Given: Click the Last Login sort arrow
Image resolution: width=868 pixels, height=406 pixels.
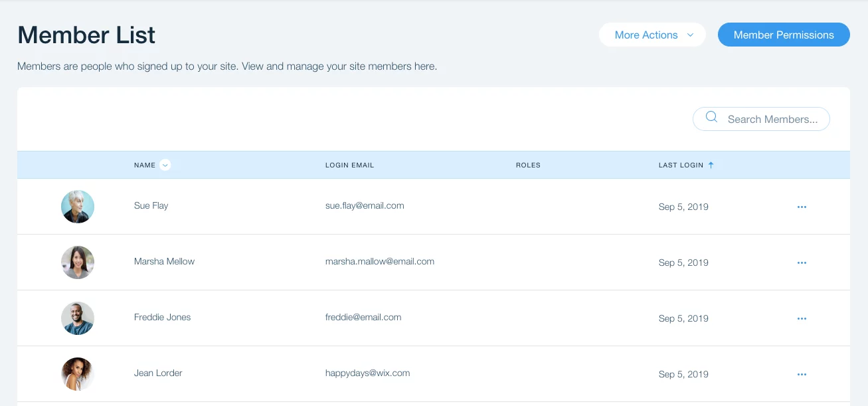Looking at the screenshot, I should click(711, 165).
